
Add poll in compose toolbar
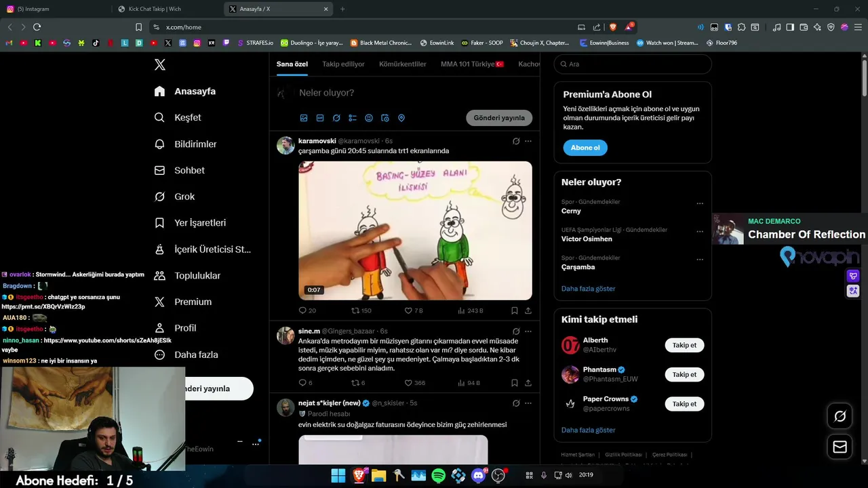click(x=353, y=118)
